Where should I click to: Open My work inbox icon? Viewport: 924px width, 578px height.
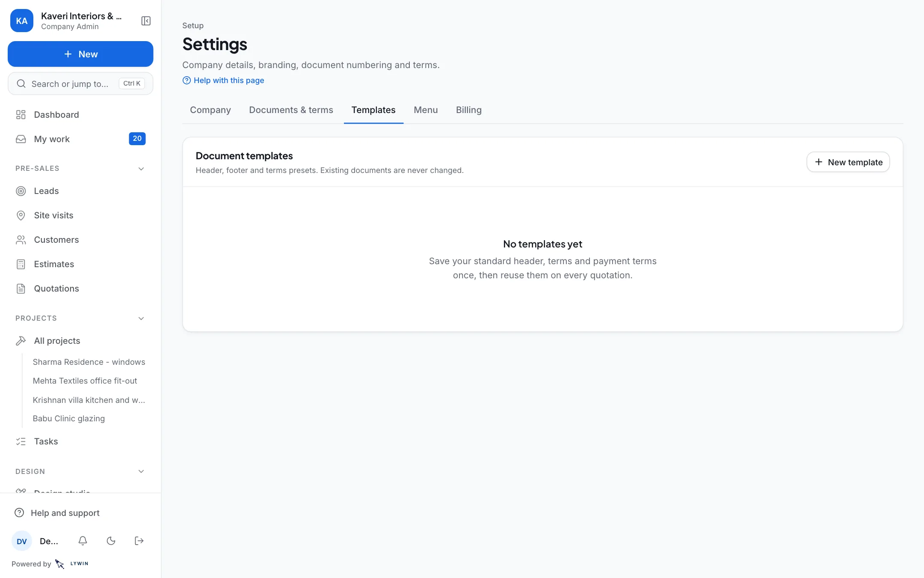point(21,139)
